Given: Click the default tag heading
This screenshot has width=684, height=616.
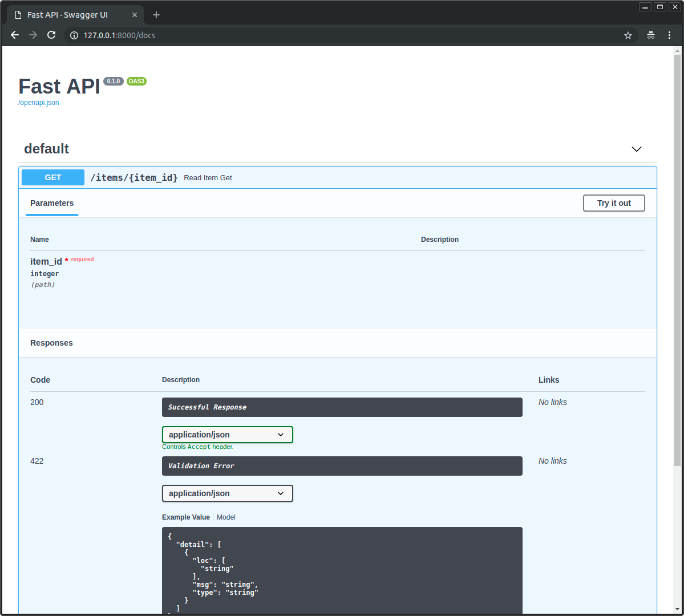Looking at the screenshot, I should click(x=46, y=149).
